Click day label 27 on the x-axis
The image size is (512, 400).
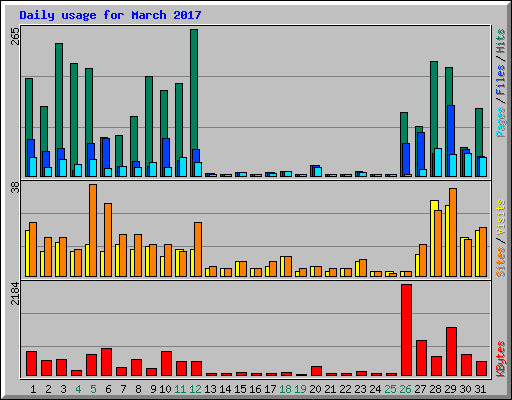[420, 389]
